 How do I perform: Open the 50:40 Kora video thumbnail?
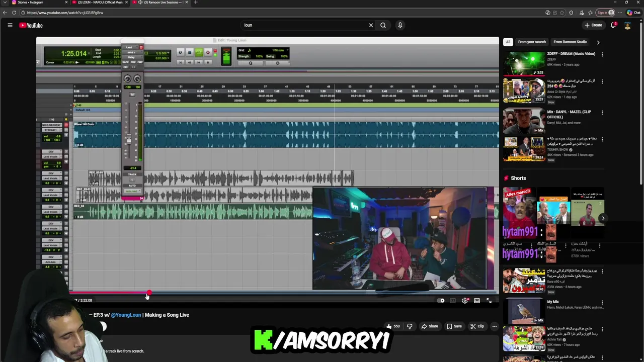click(x=524, y=282)
